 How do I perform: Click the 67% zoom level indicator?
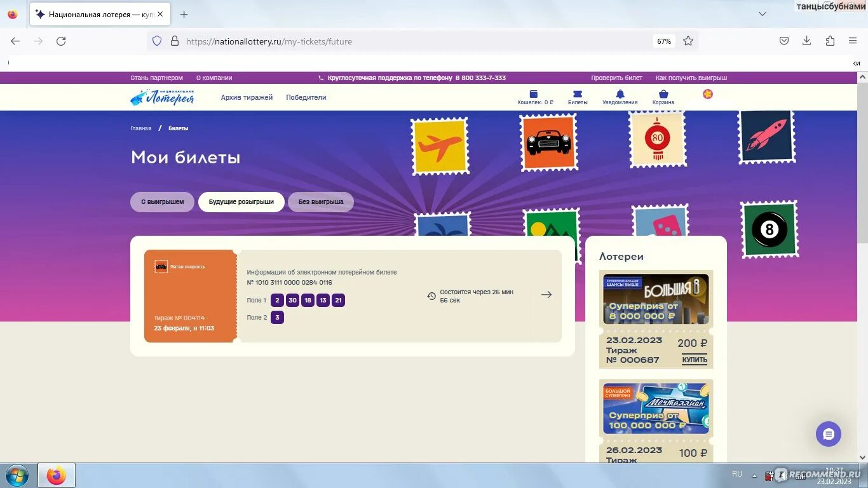(x=664, y=41)
